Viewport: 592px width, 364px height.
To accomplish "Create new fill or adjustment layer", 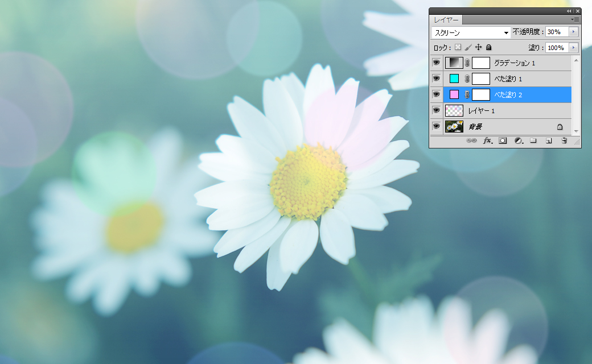I will pos(519,140).
